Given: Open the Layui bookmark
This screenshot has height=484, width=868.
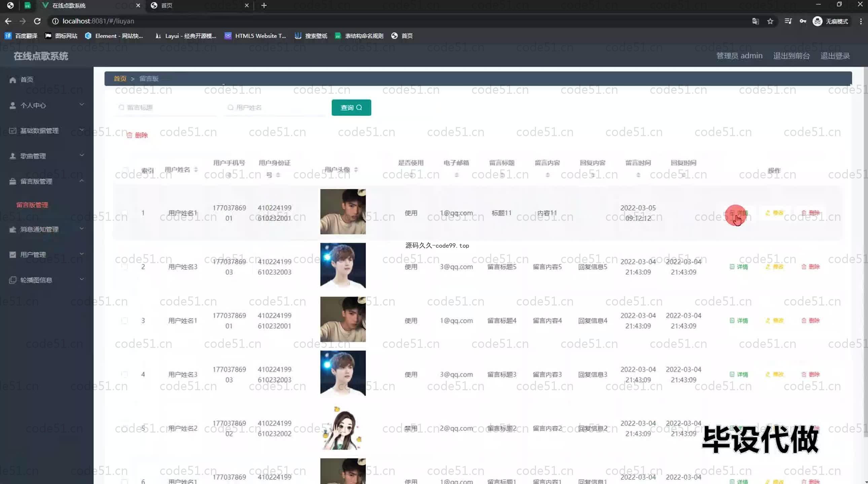Looking at the screenshot, I should point(186,36).
